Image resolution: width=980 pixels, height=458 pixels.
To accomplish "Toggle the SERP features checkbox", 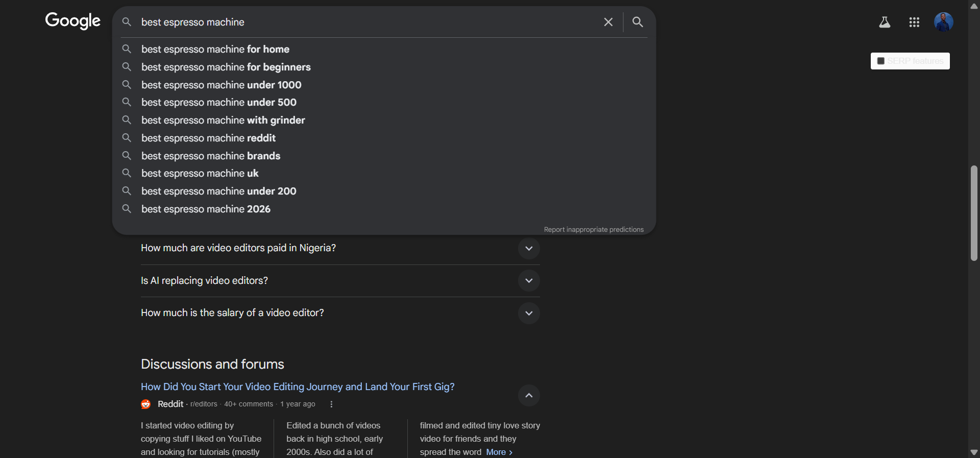I will [x=880, y=61].
